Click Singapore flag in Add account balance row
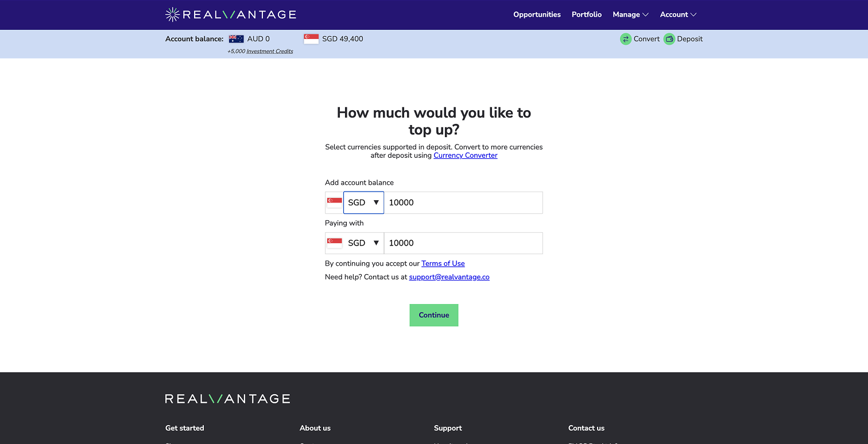The width and height of the screenshot is (868, 444). coord(335,202)
